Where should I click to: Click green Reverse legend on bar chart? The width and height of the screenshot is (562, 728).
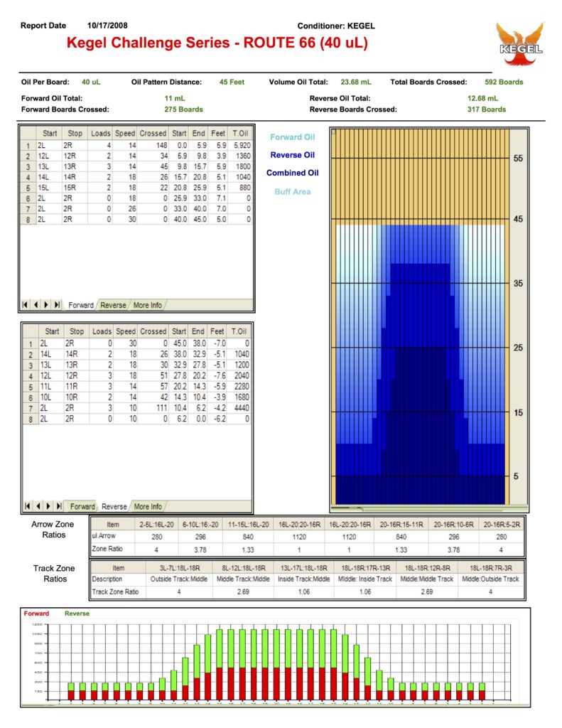tap(77, 614)
